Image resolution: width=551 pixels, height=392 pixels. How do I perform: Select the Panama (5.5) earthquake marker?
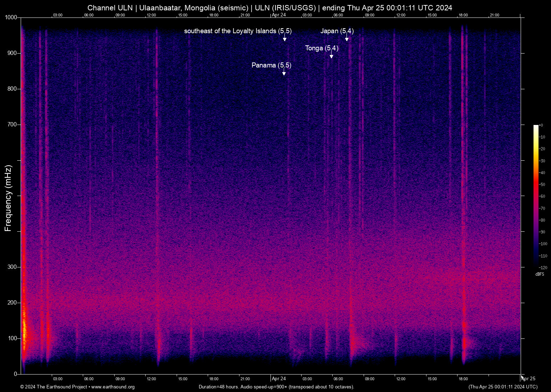(x=271, y=65)
